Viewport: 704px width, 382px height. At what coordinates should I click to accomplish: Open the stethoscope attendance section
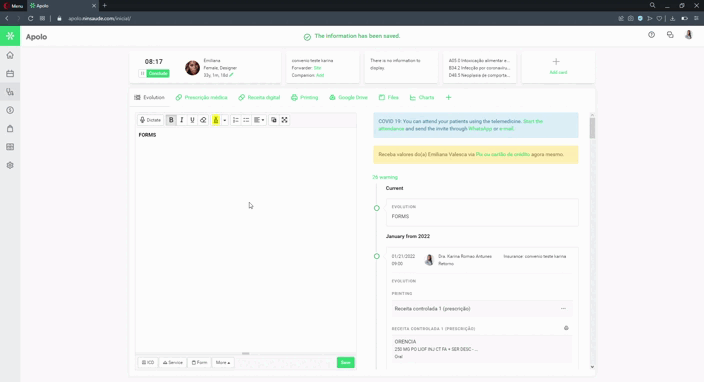[10, 92]
